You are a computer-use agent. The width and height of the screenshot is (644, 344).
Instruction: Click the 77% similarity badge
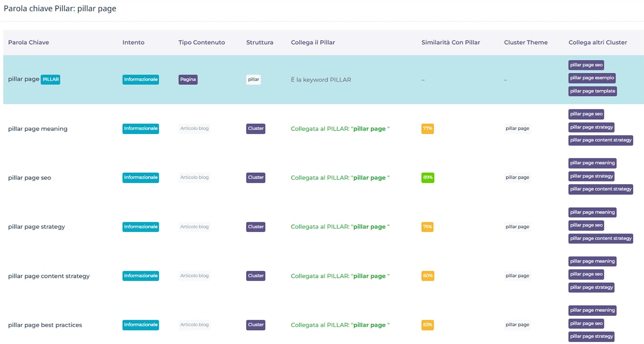(428, 129)
